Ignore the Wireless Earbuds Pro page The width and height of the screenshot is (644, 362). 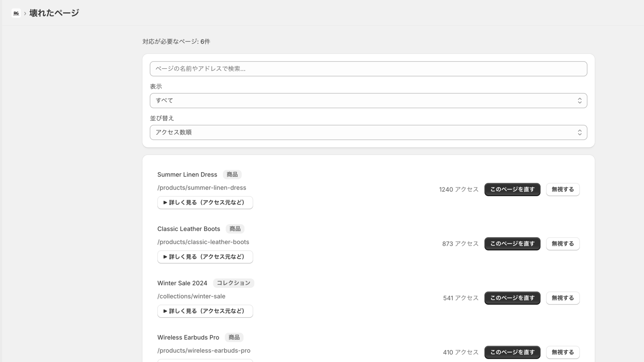563,352
